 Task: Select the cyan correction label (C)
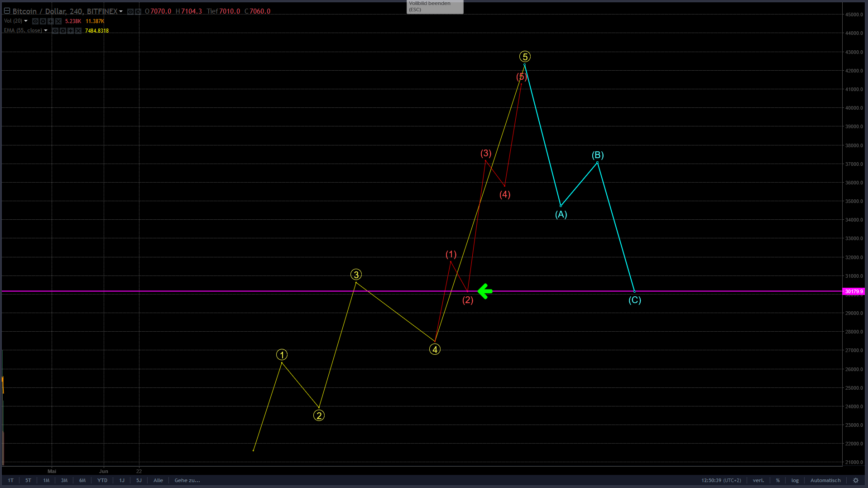tap(635, 300)
